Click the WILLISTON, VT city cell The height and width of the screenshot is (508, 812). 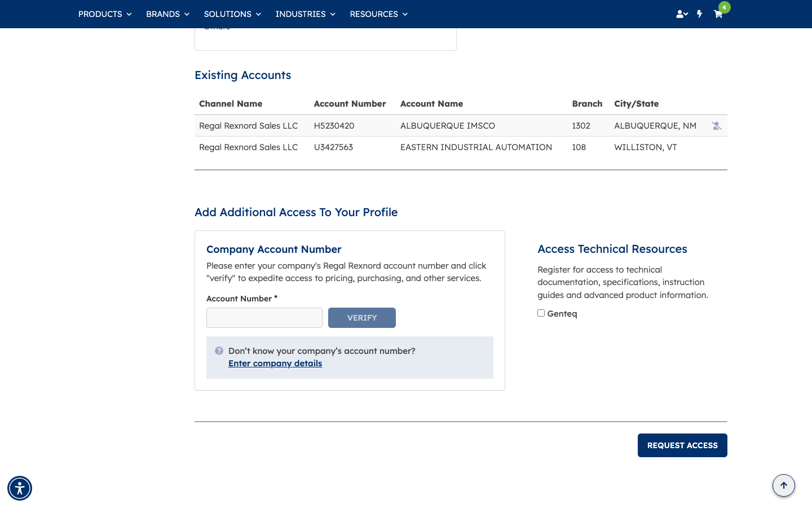pyautogui.click(x=645, y=147)
